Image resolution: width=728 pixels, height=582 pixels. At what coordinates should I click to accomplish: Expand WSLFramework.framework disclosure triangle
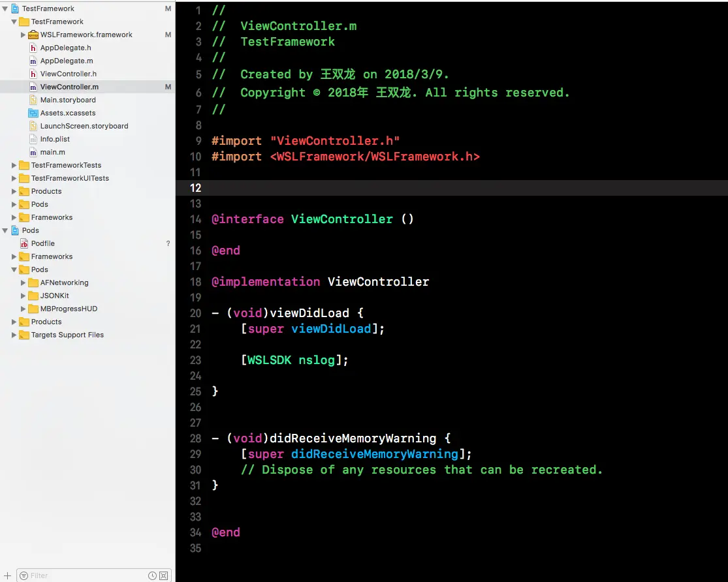pos(23,35)
